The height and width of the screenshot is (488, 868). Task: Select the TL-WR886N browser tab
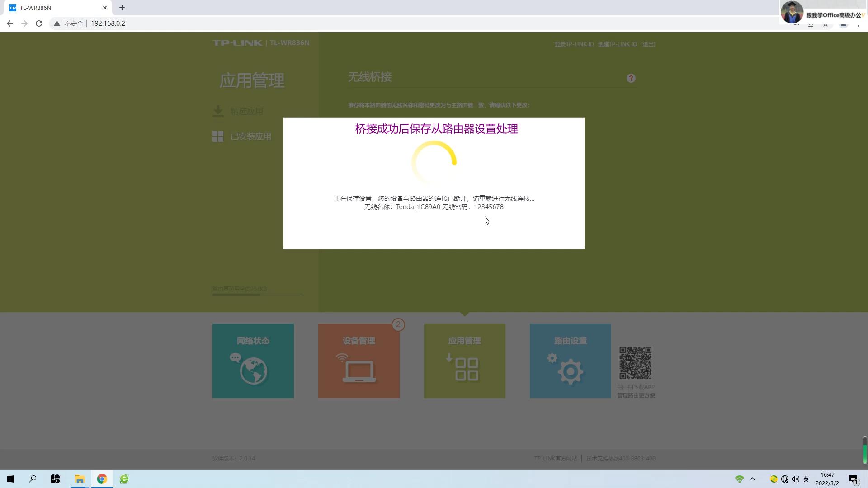pos(54,7)
